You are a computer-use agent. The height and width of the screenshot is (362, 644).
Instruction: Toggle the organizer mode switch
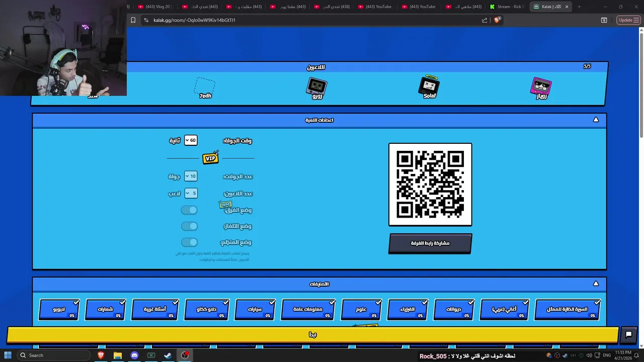pos(190,242)
